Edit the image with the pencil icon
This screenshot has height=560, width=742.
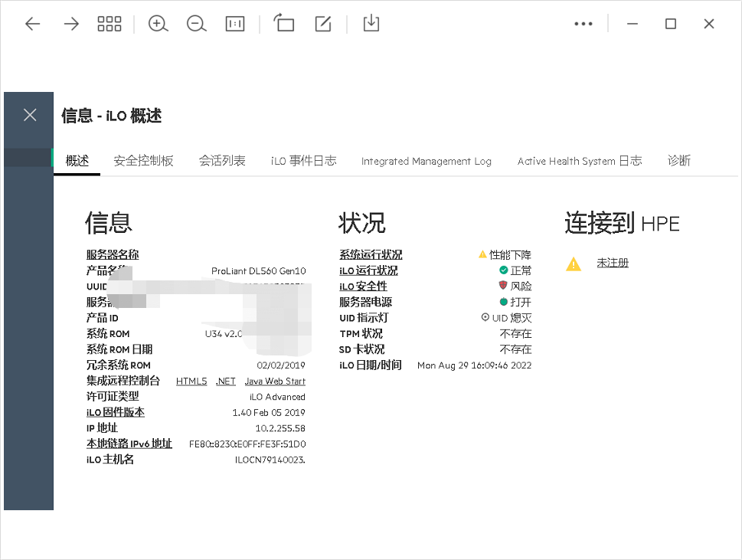pyautogui.click(x=323, y=24)
